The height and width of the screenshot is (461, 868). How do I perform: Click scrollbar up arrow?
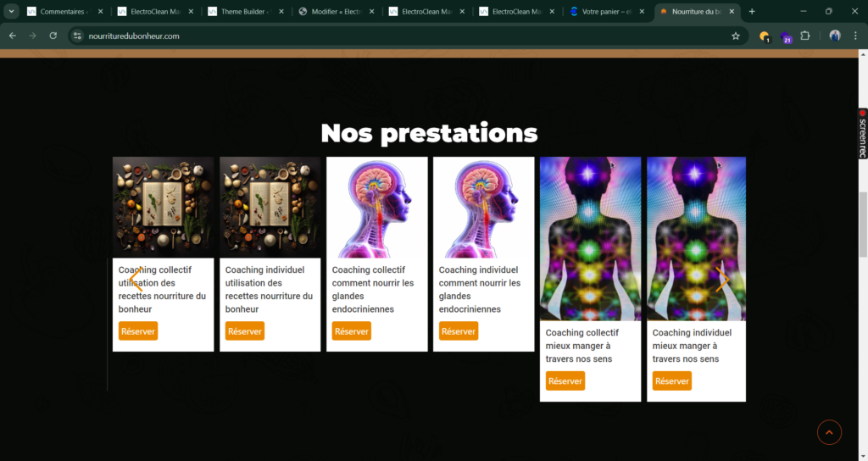(x=863, y=54)
